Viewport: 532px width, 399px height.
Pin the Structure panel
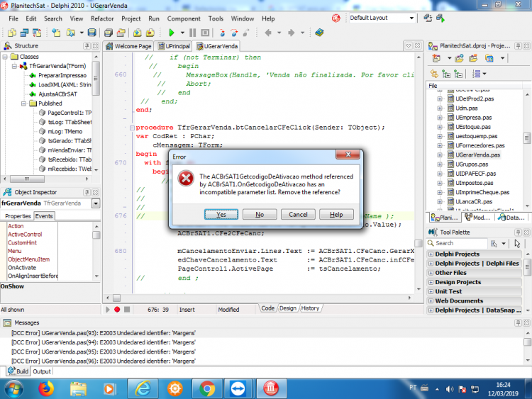click(87, 46)
